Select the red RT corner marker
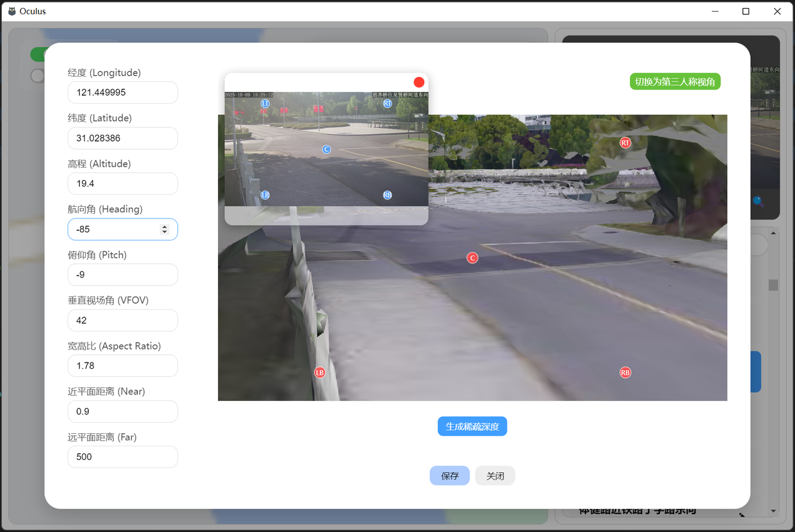795x532 pixels. (625, 143)
